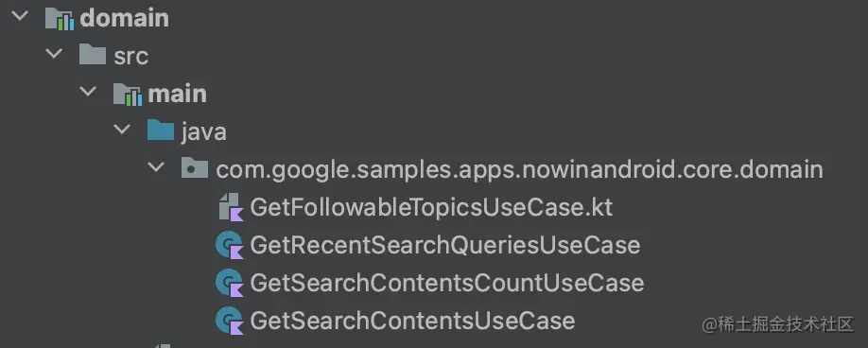Collapse the src folder chevron
The height and width of the screenshot is (348, 868).
[x=54, y=54]
